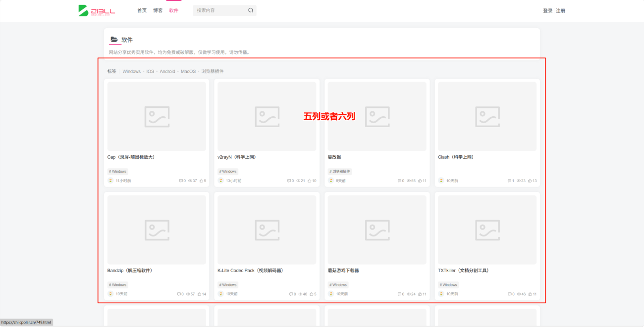The width and height of the screenshot is (644, 327).
Task: Click the views icon on Bandzip card
Action: [x=188, y=294]
